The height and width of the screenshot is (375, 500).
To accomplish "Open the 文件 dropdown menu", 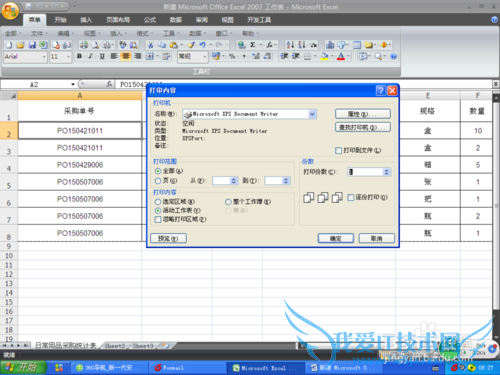I will (x=39, y=33).
